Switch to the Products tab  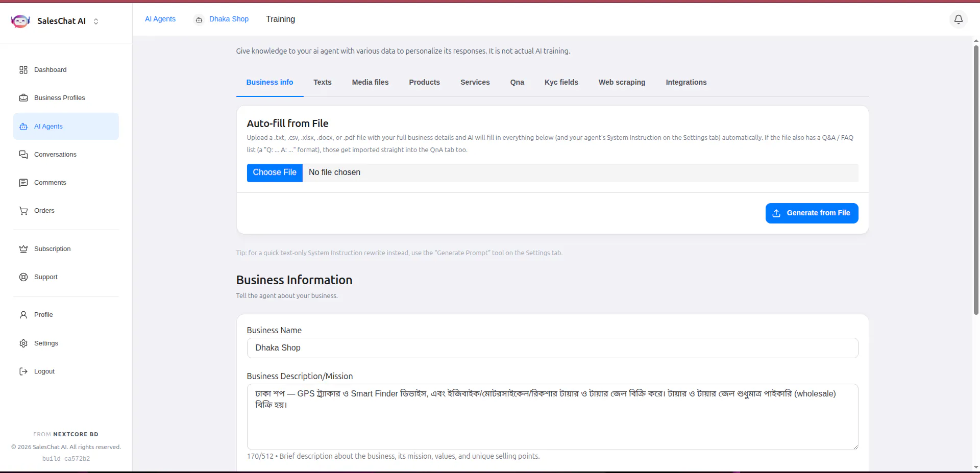[x=424, y=82]
